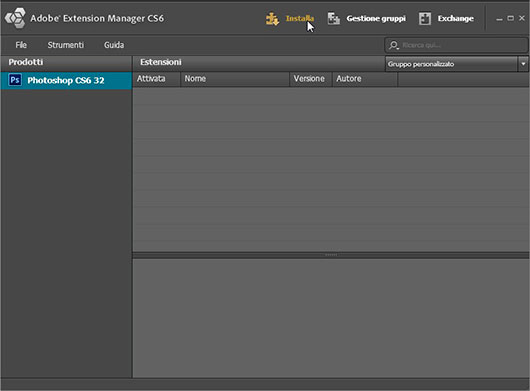Sort by the Attivata column header
The image size is (530, 391).
(x=156, y=79)
